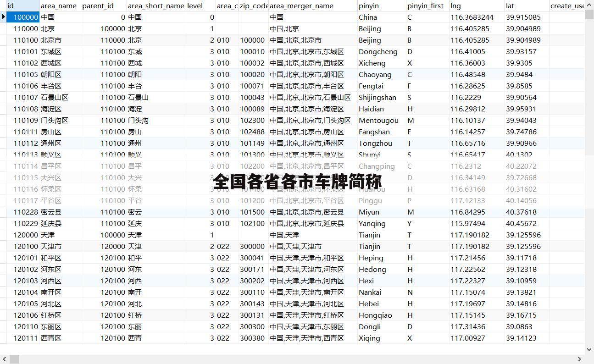594x364 pixels.
Task: Click area_name cell 和平区
Action: pos(60,258)
